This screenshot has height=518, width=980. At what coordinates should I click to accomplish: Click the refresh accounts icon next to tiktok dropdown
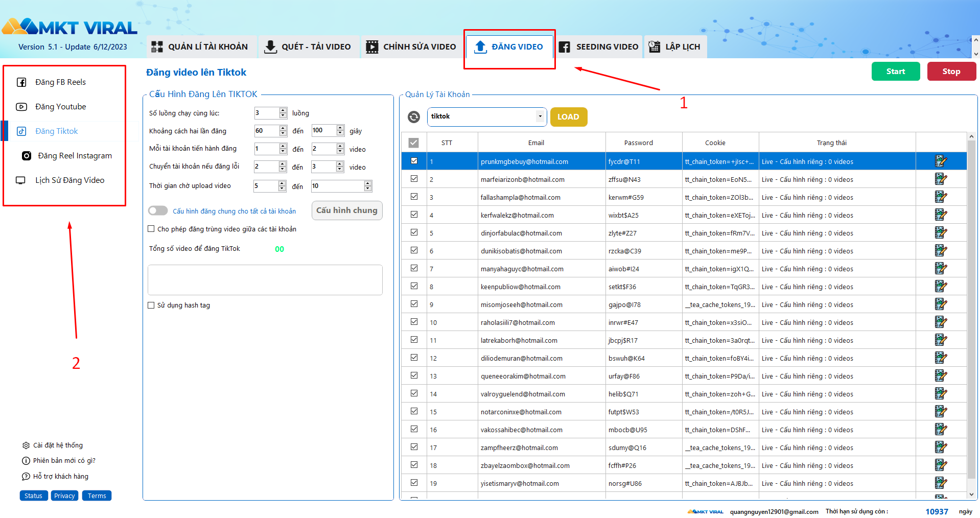click(x=414, y=117)
